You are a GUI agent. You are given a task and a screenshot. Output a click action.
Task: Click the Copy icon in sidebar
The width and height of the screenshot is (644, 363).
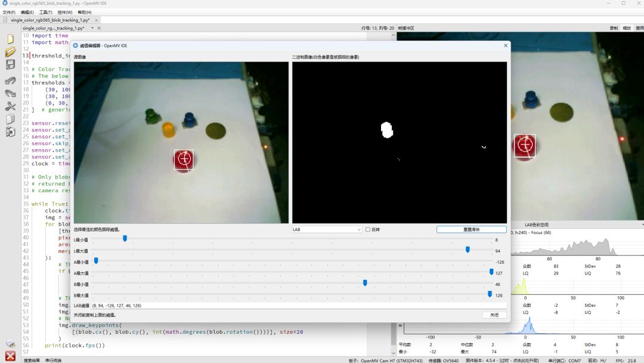pyautogui.click(x=10, y=119)
